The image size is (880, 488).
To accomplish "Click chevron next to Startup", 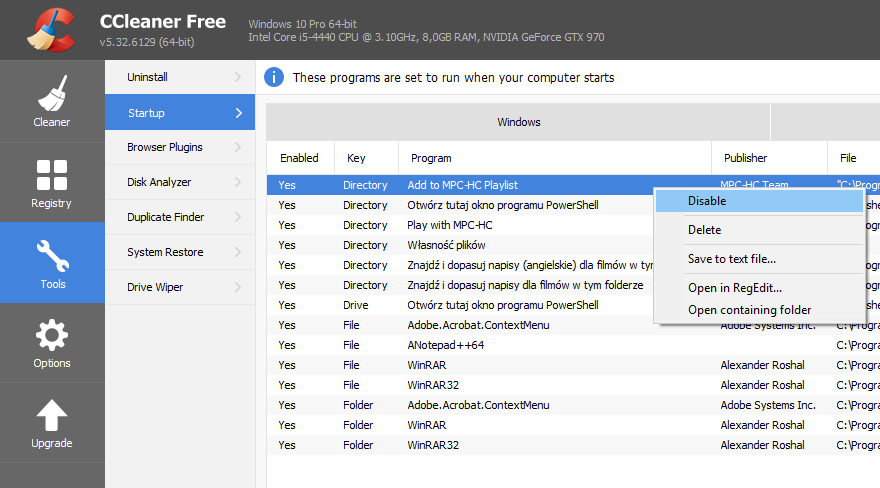I will 239,113.
